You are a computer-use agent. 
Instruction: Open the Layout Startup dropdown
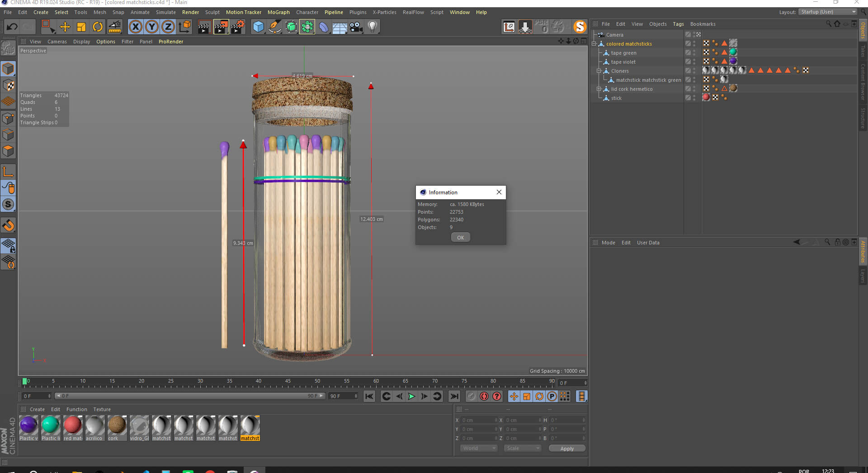[828, 12]
